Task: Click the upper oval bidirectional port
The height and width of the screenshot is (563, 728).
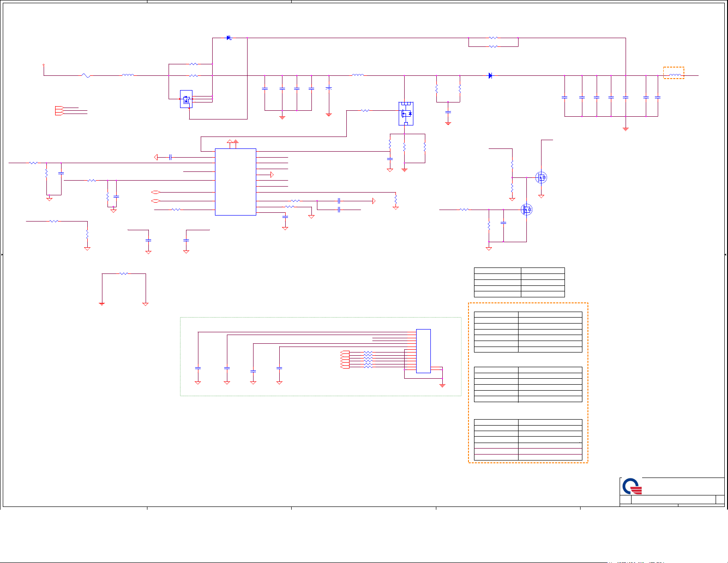Action: coord(155,192)
